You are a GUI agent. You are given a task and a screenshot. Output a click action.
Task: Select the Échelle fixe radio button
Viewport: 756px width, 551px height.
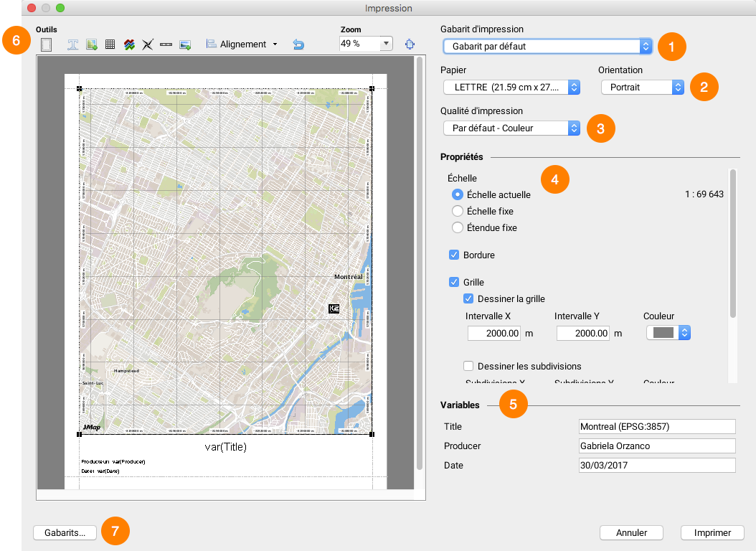[x=458, y=211]
